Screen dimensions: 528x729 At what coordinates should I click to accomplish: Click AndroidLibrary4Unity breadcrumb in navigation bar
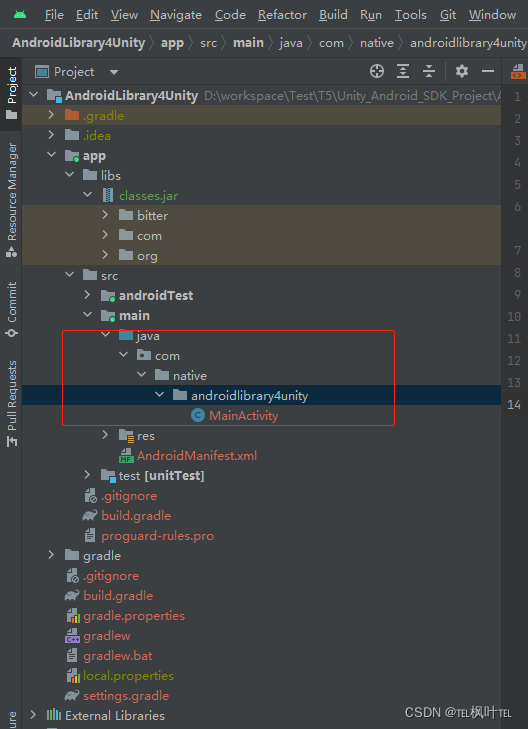click(x=79, y=43)
